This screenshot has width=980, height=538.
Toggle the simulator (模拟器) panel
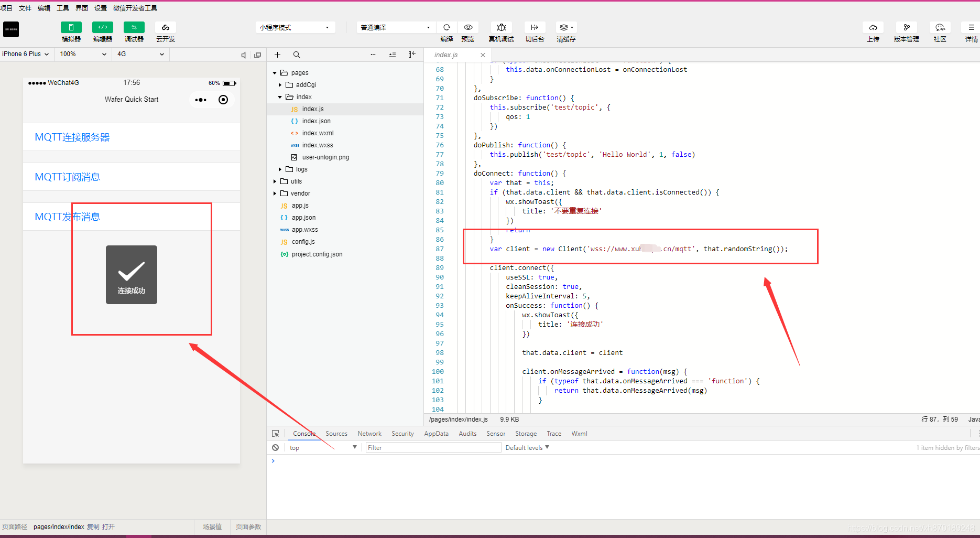pyautogui.click(x=71, y=27)
